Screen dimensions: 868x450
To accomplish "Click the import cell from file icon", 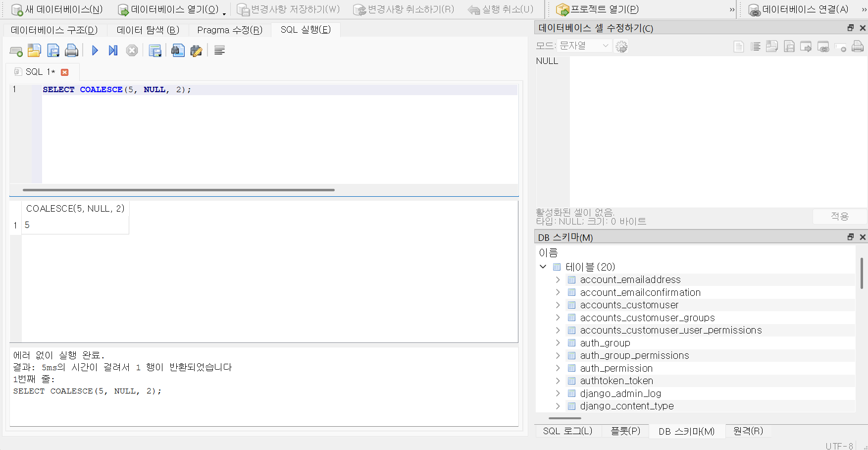I will (772, 47).
